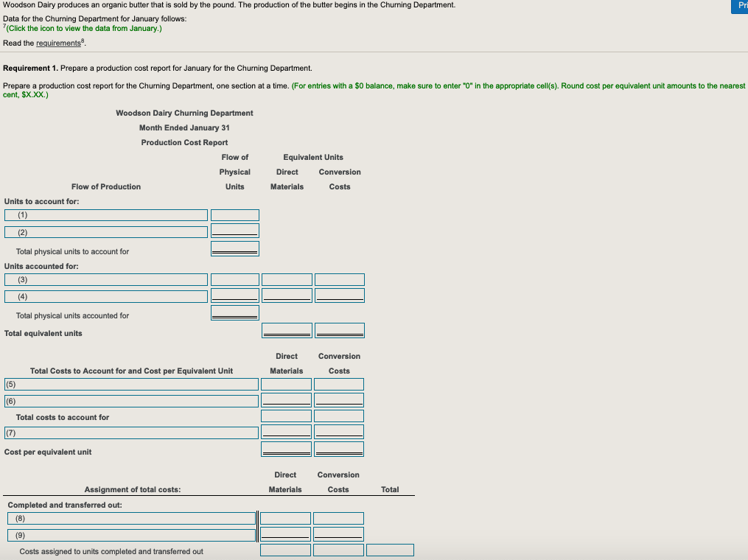Click Direct Materials field in Total equivalent units row
This screenshot has height=560, width=748.
(287, 330)
